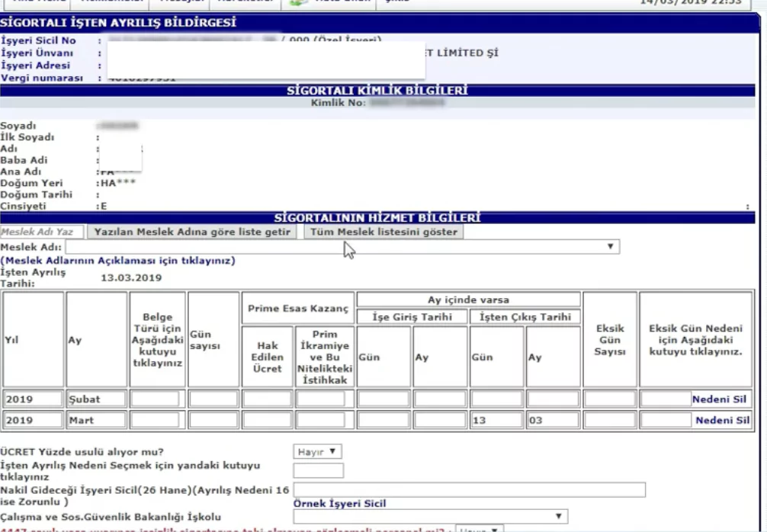Click the Eksik Gün Sayısı field for Şubat
The height and width of the screenshot is (532, 767).
tap(609, 399)
